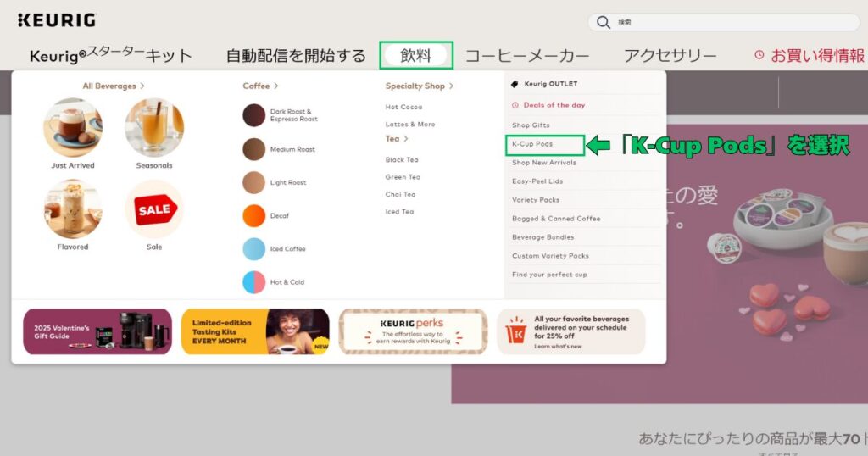Open the Iced Tea link
The width and height of the screenshot is (868, 456).
[399, 211]
